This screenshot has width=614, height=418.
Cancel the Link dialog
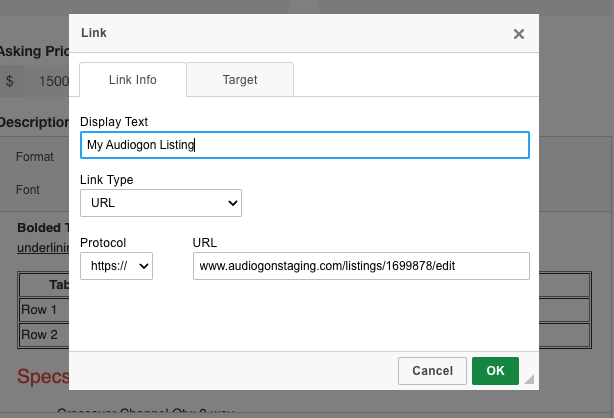pos(432,371)
